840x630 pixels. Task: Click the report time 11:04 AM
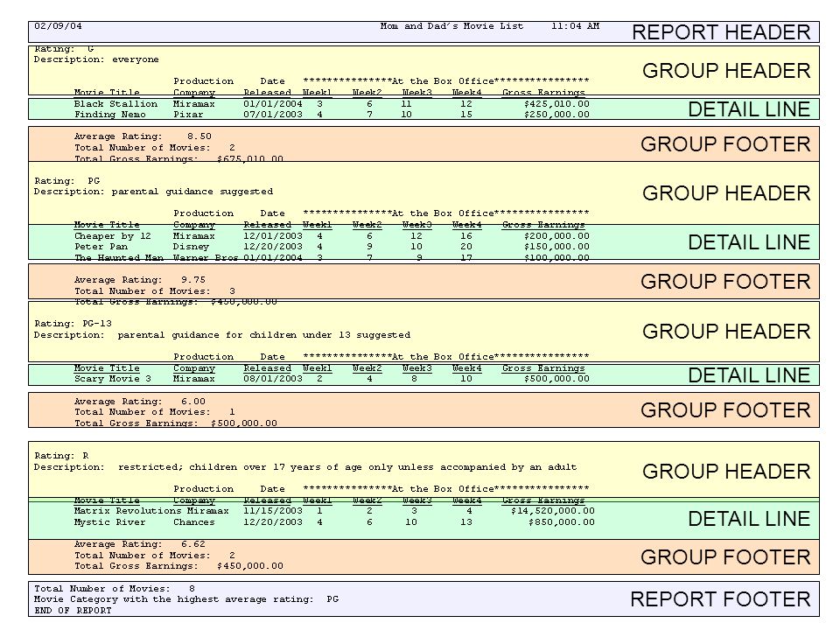tap(576, 25)
